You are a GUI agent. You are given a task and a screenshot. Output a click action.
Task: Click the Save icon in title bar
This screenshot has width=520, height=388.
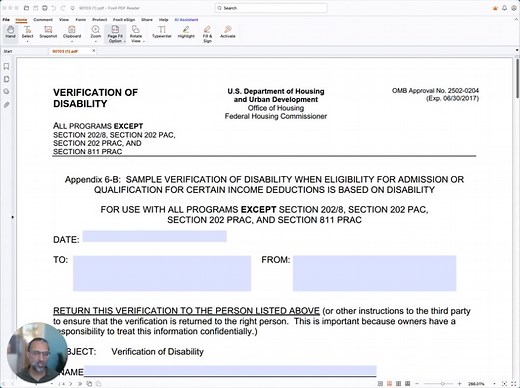(35, 8)
